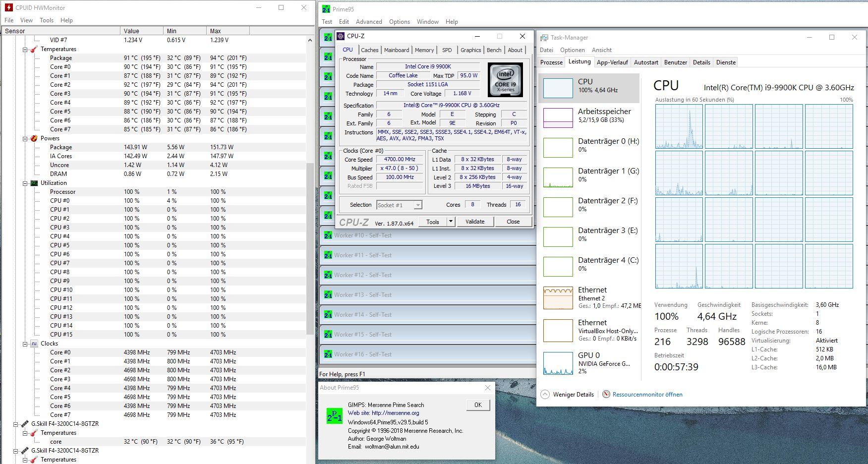Click the Max column header in HWMonitor
The image size is (868, 464).
(x=228, y=31)
